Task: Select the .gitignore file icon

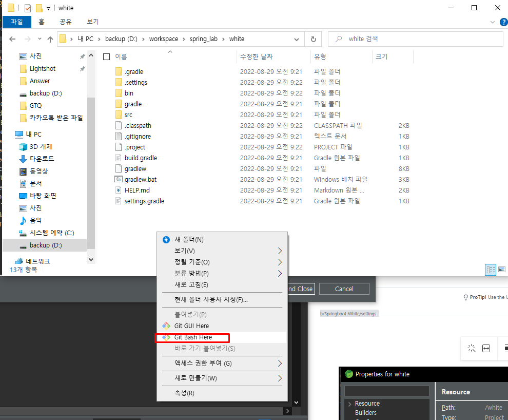Action: (119, 137)
